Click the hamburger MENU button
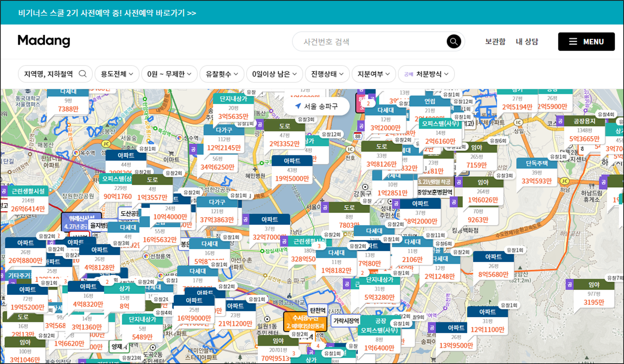 (586, 42)
